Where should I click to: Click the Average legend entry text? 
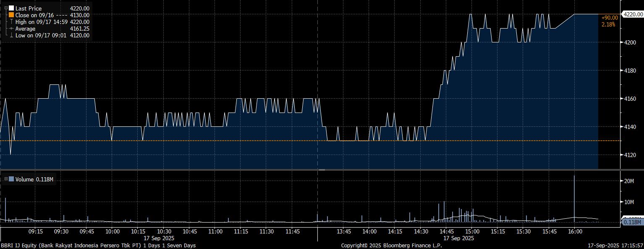pyautogui.click(x=26, y=29)
